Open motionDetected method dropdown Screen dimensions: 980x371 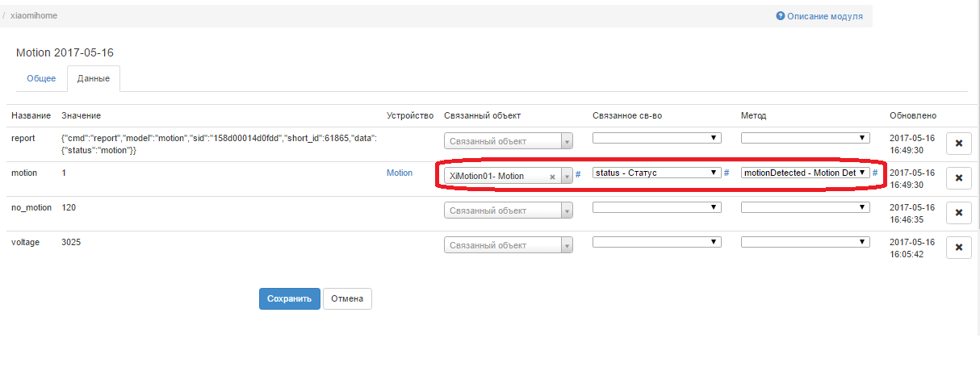pos(805,173)
